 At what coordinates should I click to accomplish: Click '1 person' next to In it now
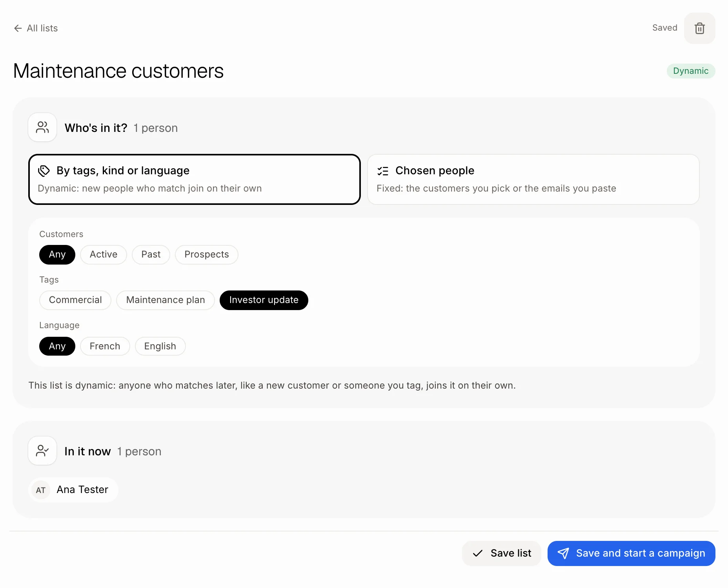[139, 451]
